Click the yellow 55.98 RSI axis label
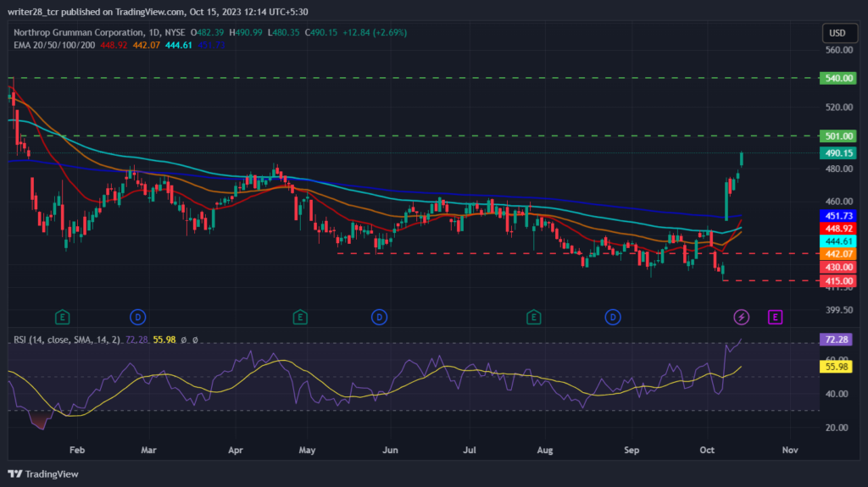Image resolution: width=868 pixels, height=487 pixels. [x=837, y=367]
